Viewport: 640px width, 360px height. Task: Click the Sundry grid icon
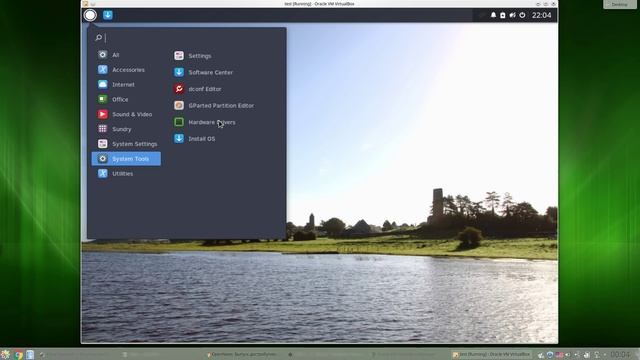coord(103,129)
